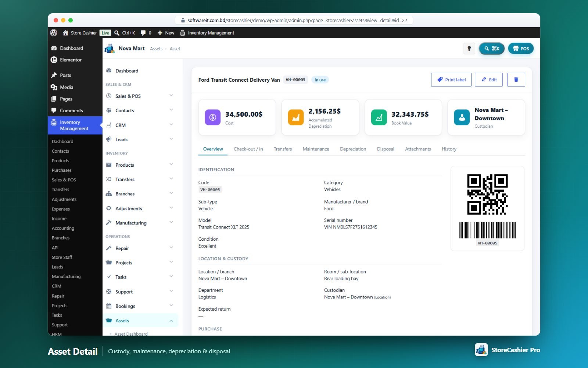Click the orange Accumulated Depreciation icon
The height and width of the screenshot is (368, 588).
(296, 117)
